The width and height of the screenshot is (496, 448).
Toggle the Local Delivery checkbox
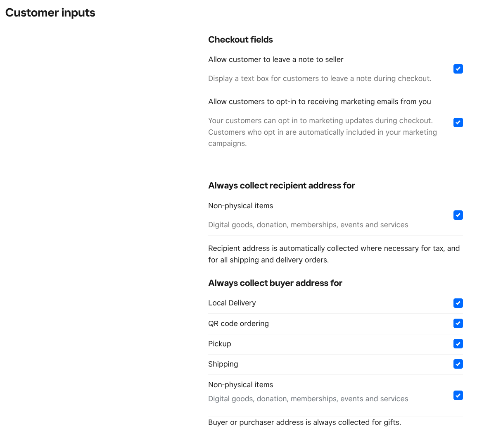[458, 303]
